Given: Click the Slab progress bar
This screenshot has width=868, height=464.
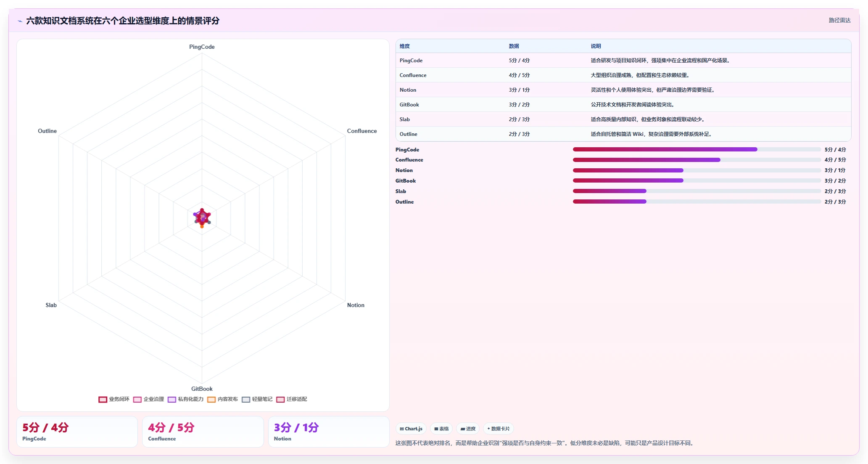Looking at the screenshot, I should 697,191.
